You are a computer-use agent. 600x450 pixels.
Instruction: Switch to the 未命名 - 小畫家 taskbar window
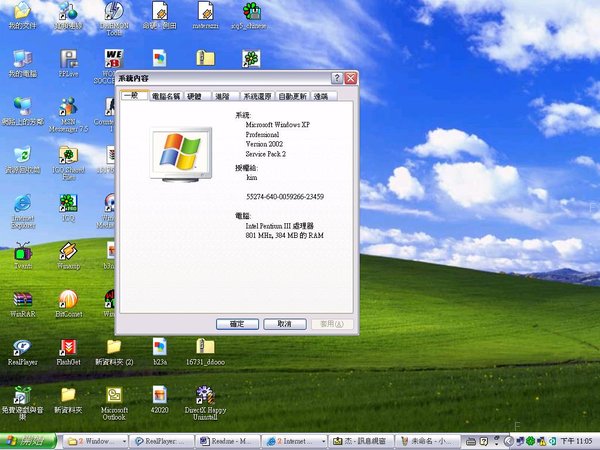pos(427,441)
